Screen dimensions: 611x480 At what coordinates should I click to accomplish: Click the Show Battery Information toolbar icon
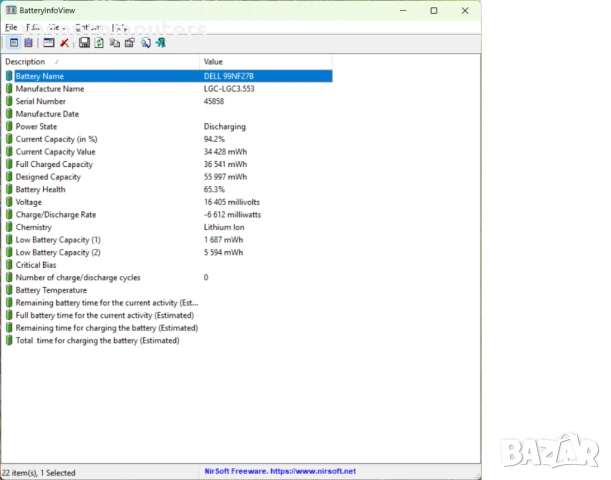pyautogui.click(x=14, y=43)
